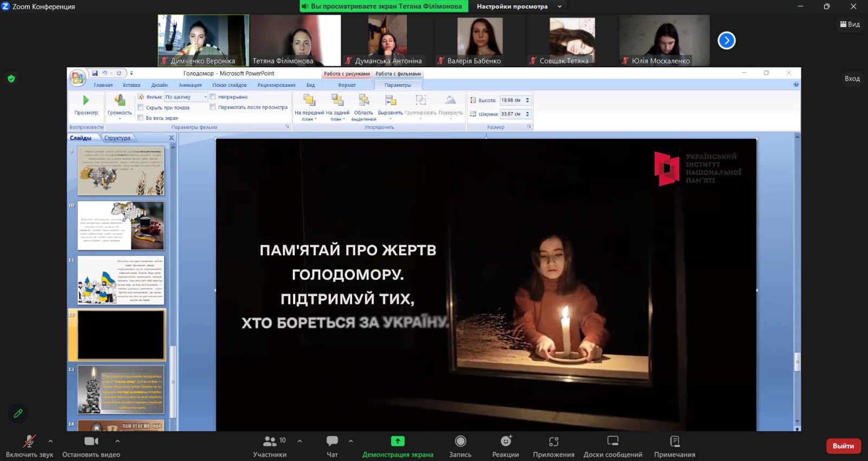Unmute microphone in Zoom toolbar
This screenshot has width=868, height=461.
[x=29, y=441]
